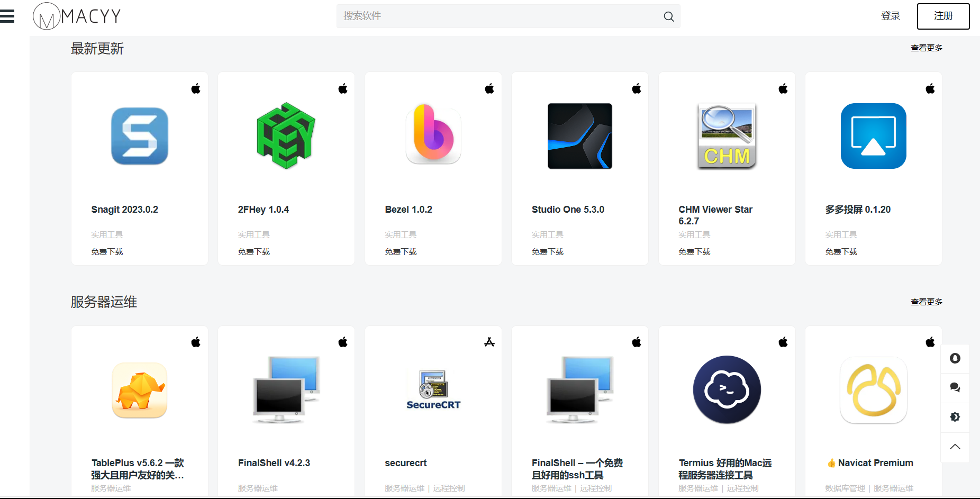Open the securecrt title link

click(406, 463)
